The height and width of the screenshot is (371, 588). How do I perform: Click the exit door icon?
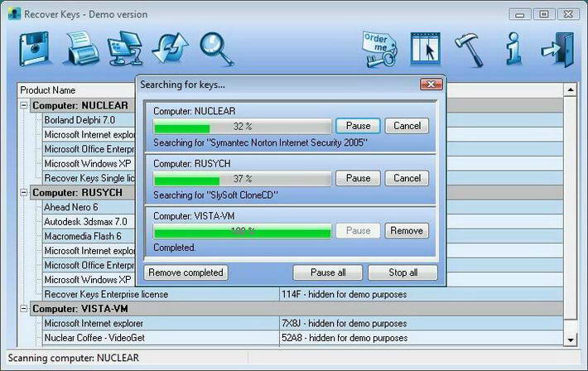pos(557,50)
